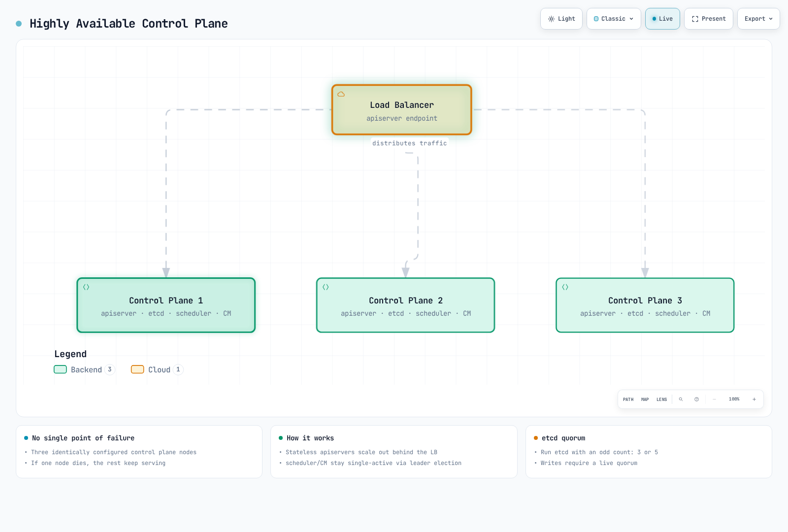
Task: Open the Export dropdown
Action: click(x=758, y=19)
